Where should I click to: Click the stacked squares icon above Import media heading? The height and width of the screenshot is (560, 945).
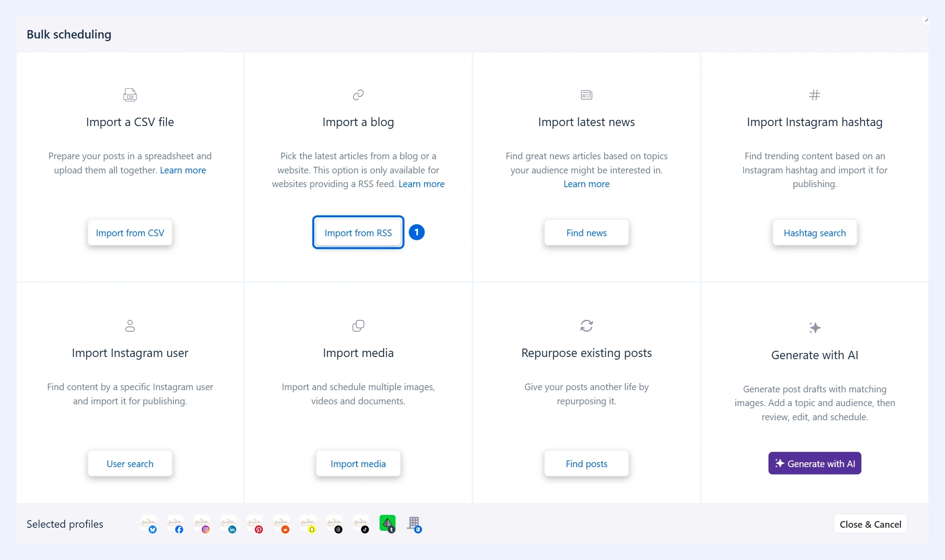[x=358, y=326]
